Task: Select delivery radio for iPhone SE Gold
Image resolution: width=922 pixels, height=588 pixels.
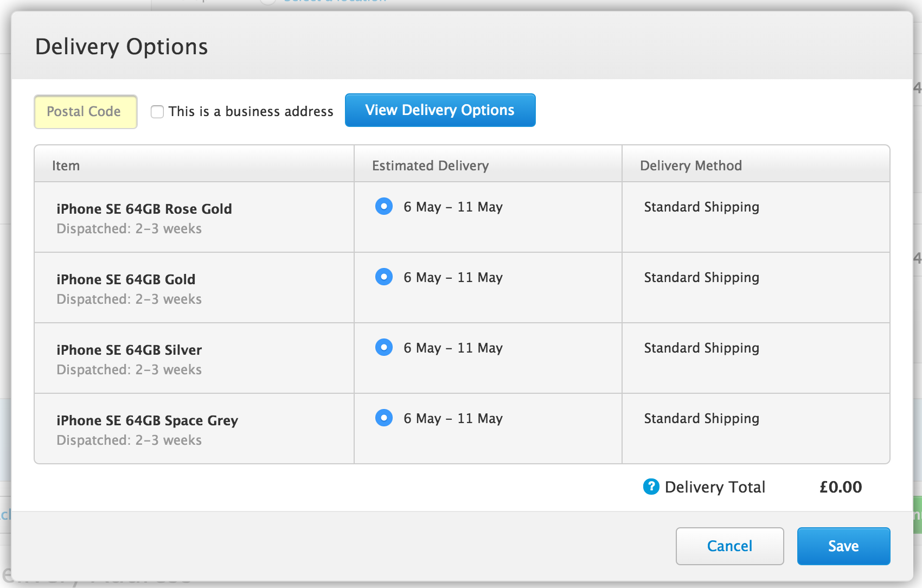Action: coord(384,277)
